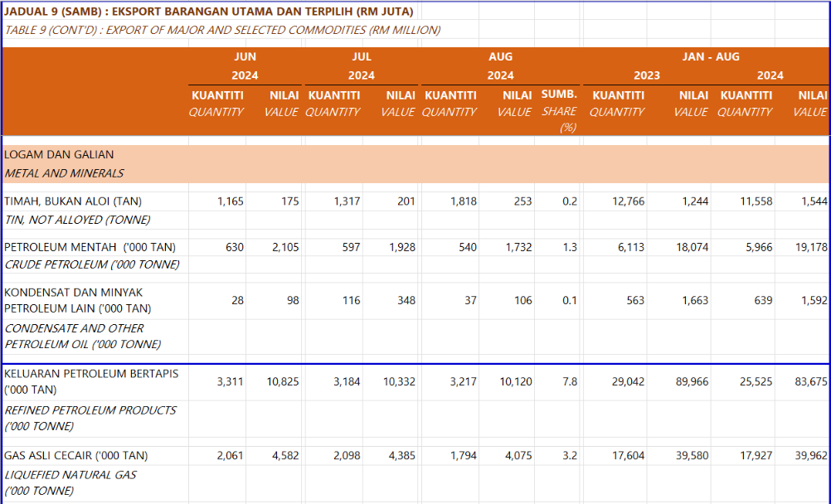Click condensate 2023 value cell 1,663
The image size is (831, 504).
click(695, 301)
